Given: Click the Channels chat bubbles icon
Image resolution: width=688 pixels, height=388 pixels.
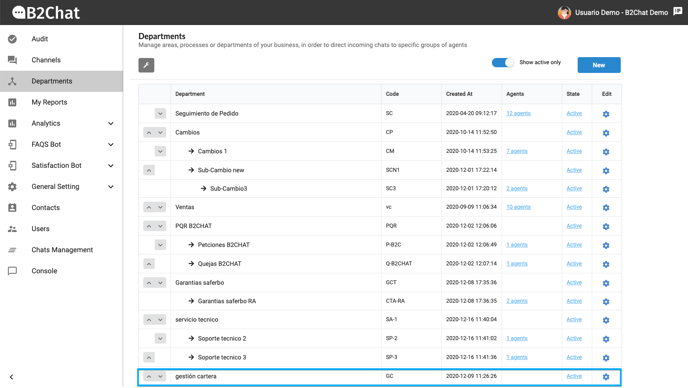Looking at the screenshot, I should 12,60.
